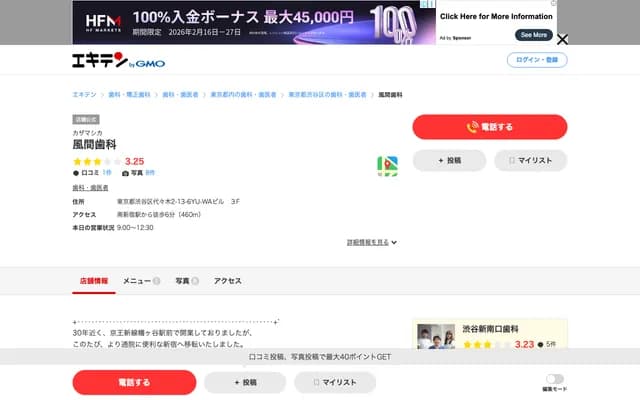Select the アクセス tab
The height and width of the screenshot is (400, 640).
(x=227, y=281)
